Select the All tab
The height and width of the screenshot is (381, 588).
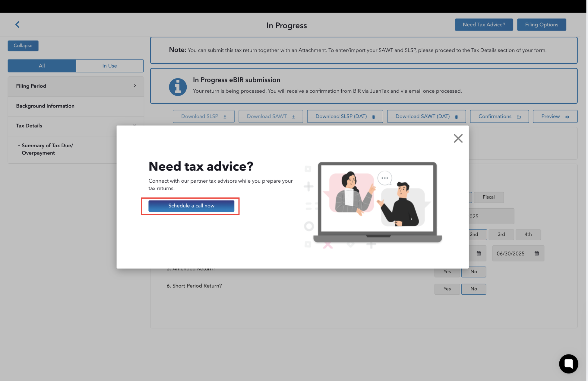pyautogui.click(x=42, y=66)
